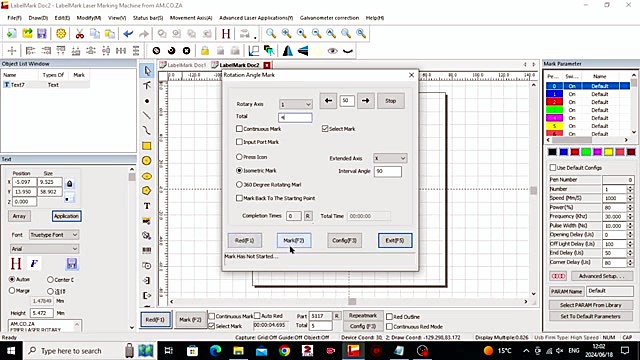Click the Paste icon in the toolbar
640x360 pixels.
click(110, 33)
